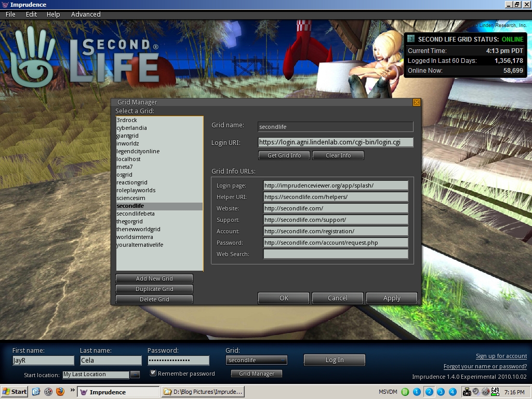Select the highlighted secondlife grid entry

tap(159, 206)
